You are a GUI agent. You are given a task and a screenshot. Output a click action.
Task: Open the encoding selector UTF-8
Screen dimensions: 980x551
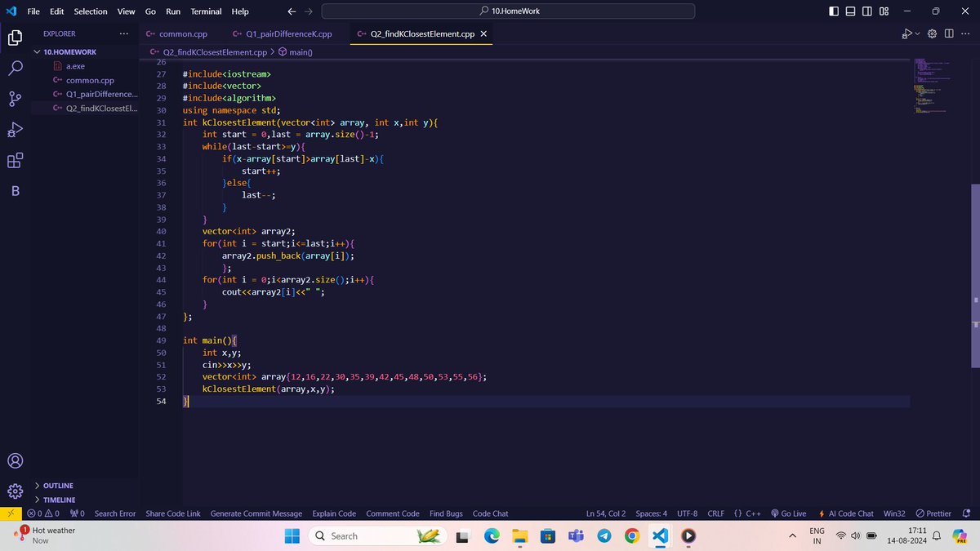coord(687,513)
